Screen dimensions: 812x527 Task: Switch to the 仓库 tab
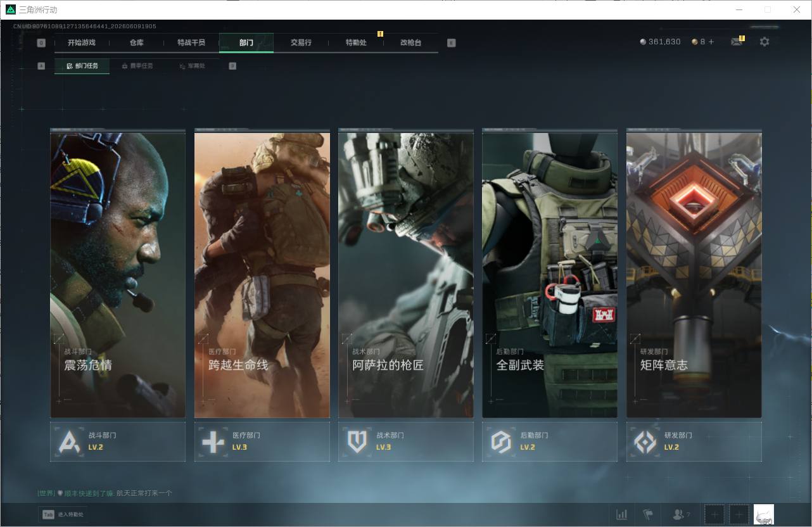[137, 42]
